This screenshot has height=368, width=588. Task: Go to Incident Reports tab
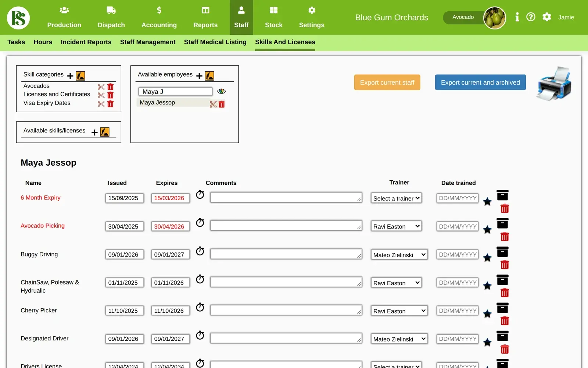coord(86,42)
